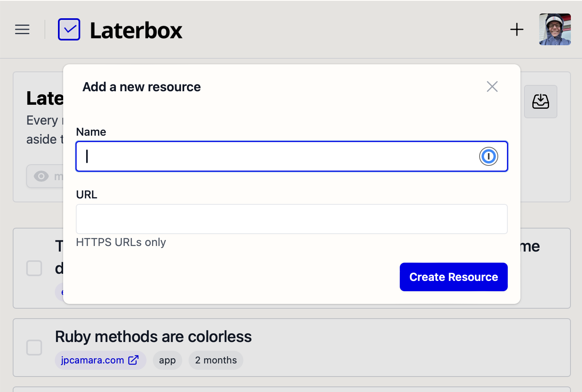Close the Add a new resource dialog
The width and height of the screenshot is (582, 392).
[x=492, y=86]
